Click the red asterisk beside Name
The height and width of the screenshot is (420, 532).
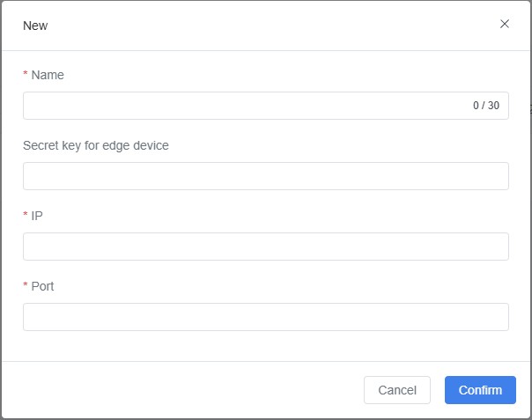click(x=26, y=76)
